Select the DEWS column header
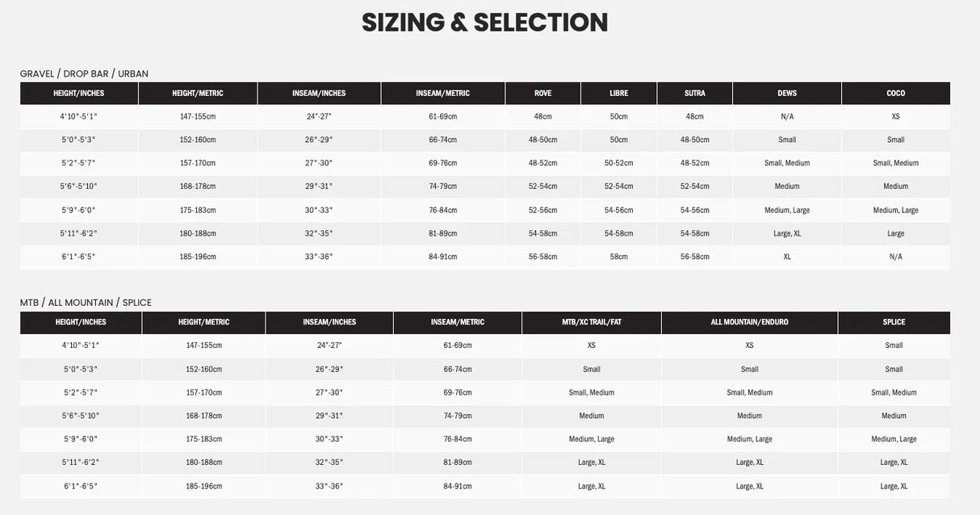The image size is (980, 515). pyautogui.click(x=786, y=94)
